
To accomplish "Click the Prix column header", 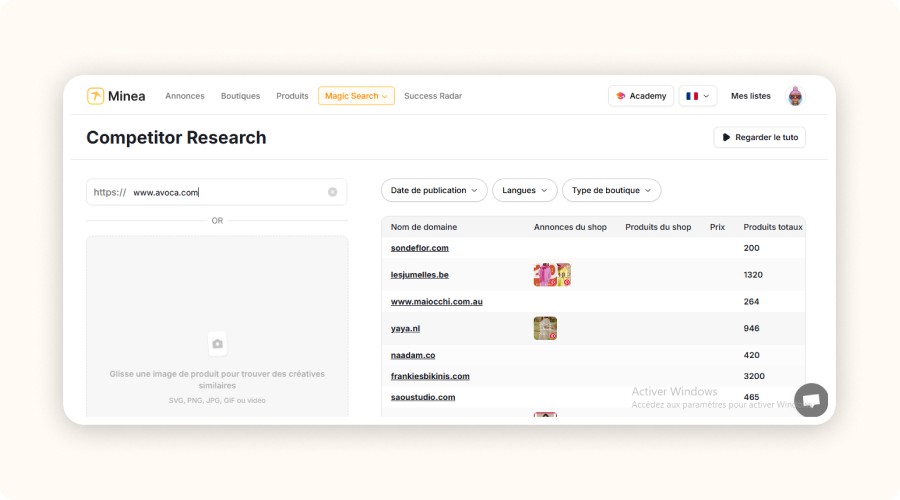I will pyautogui.click(x=717, y=227).
